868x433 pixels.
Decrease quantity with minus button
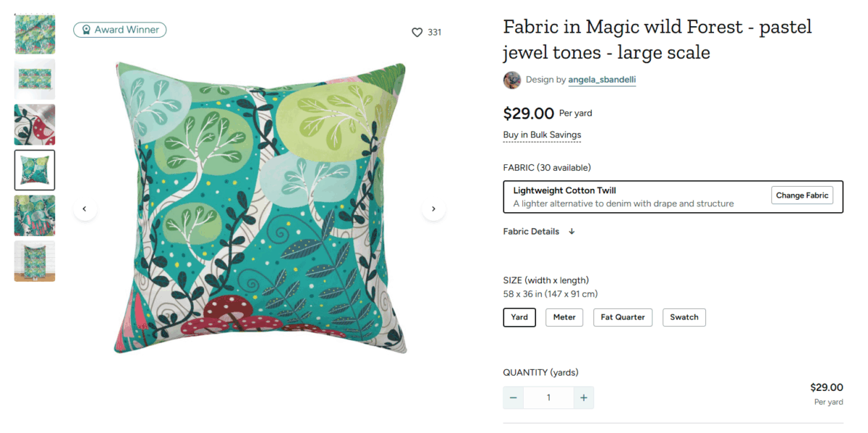(514, 398)
